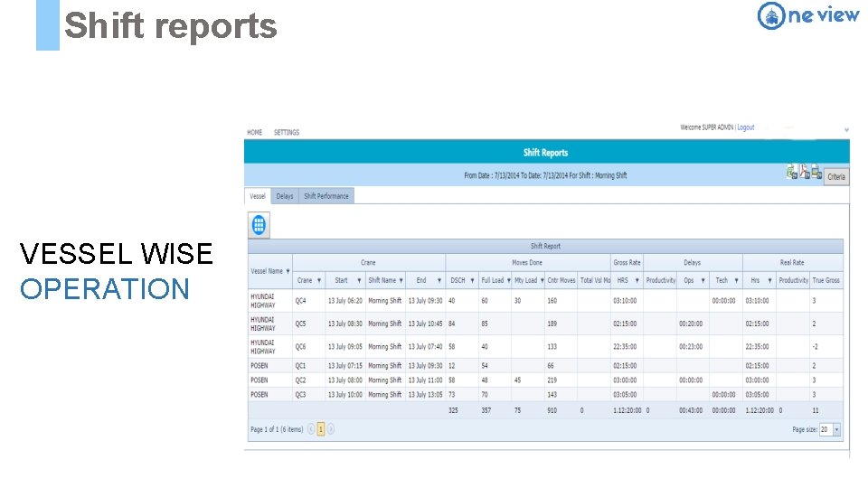Screen dimensions: 868x488
Task: Click HRS value 22:35:00 under Gross Rate
Action: point(625,347)
